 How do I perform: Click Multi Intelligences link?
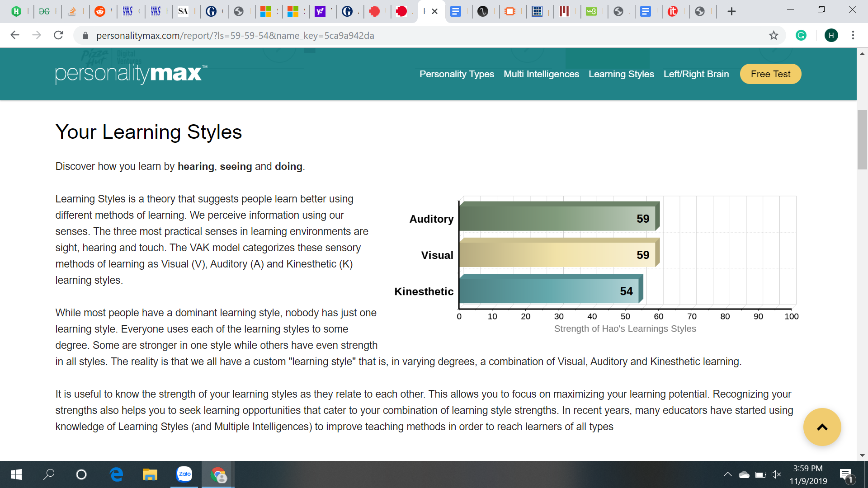(x=541, y=74)
